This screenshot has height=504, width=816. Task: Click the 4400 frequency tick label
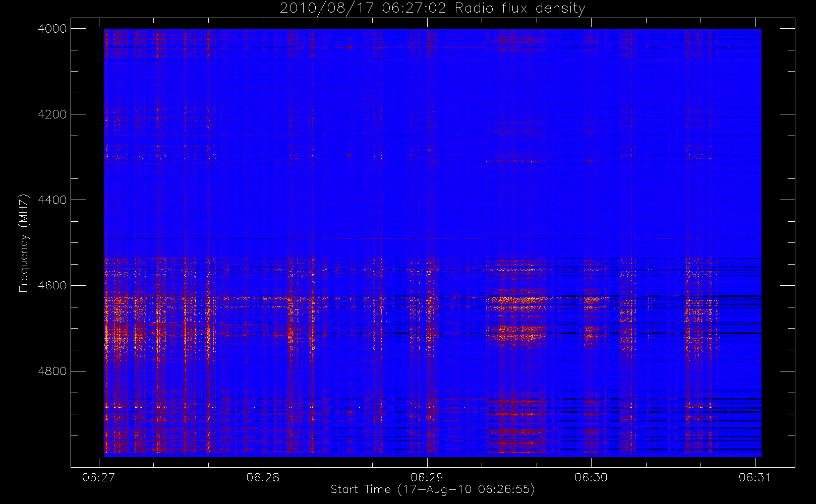pyautogui.click(x=52, y=200)
